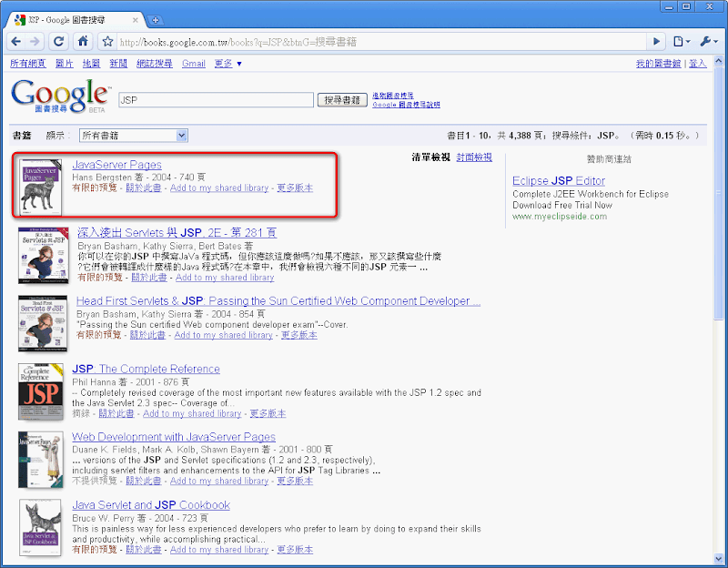
Task: Bookmark this page with the star icon
Action: click(107, 41)
